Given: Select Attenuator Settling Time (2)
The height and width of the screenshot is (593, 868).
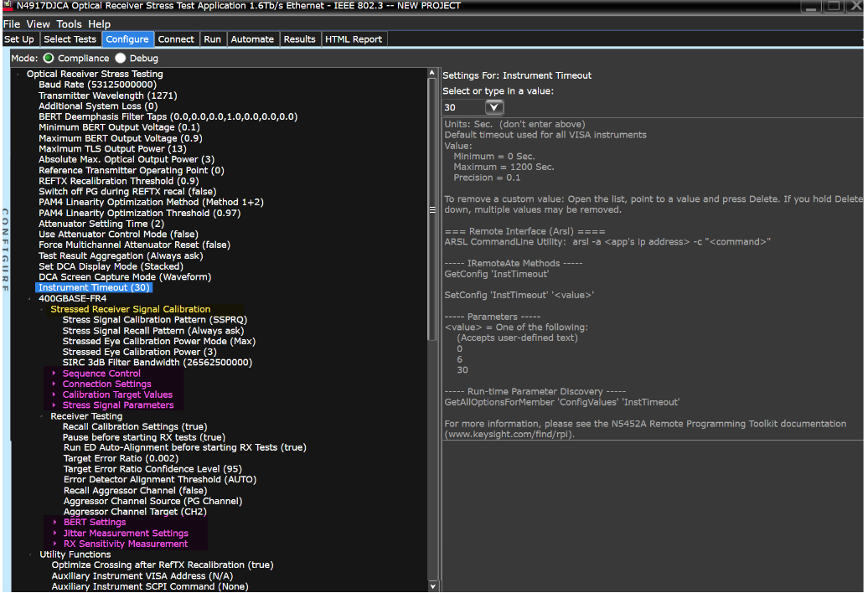Looking at the screenshot, I should [x=101, y=224].
